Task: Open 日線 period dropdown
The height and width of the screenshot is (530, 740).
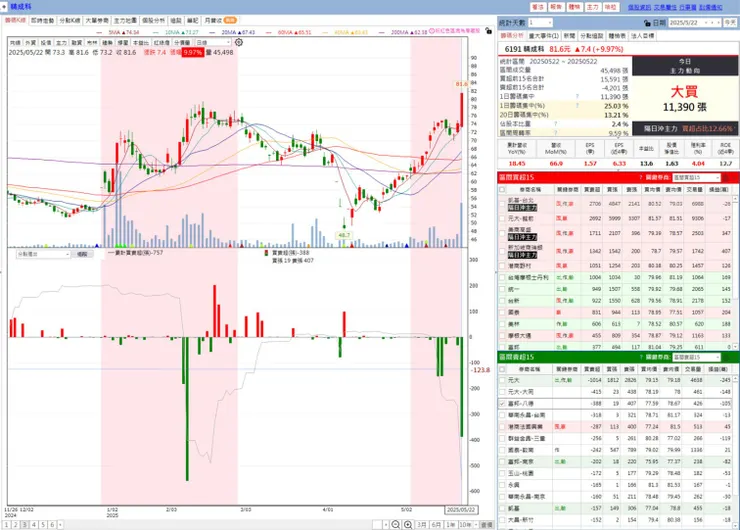Action: coord(213,42)
